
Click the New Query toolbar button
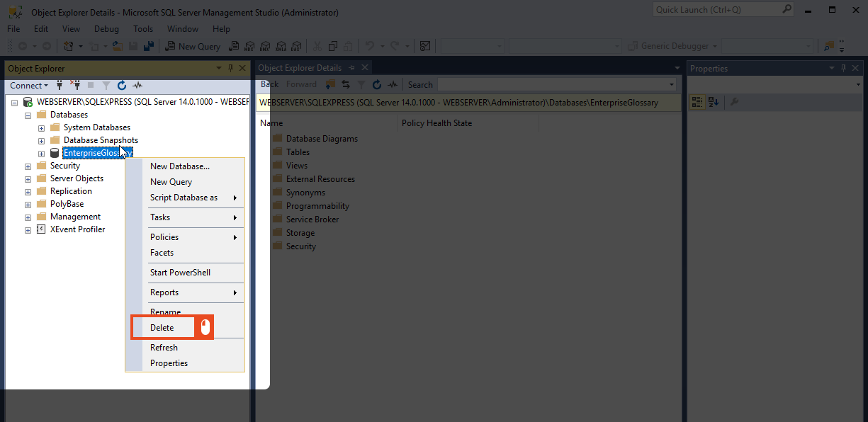point(193,46)
